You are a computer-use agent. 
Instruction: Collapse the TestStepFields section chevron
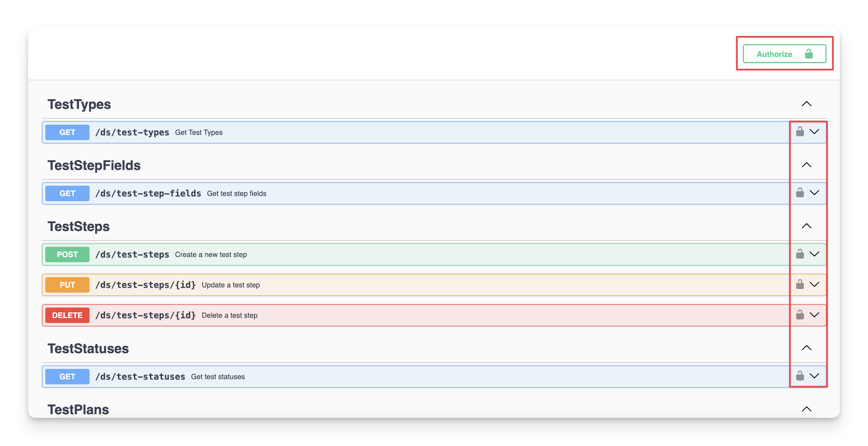pos(806,165)
